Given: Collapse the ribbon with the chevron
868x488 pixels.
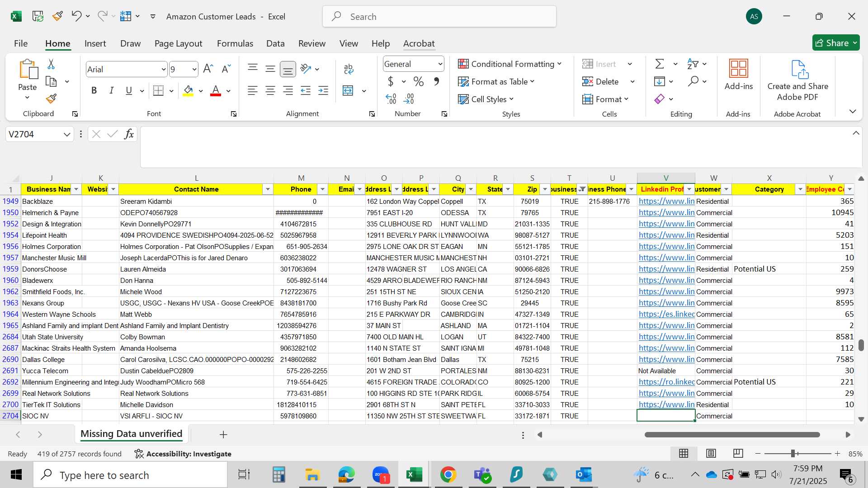Looking at the screenshot, I should click(853, 112).
